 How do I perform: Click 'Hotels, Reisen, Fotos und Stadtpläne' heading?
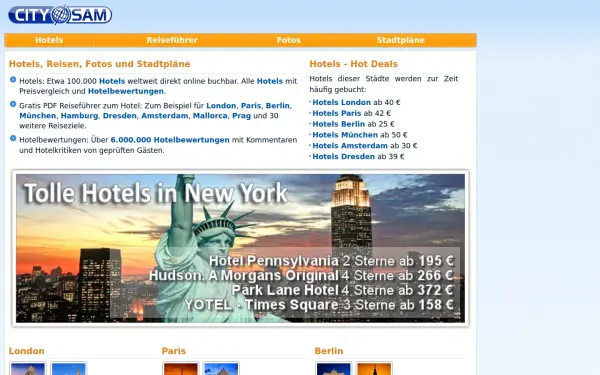click(x=99, y=64)
